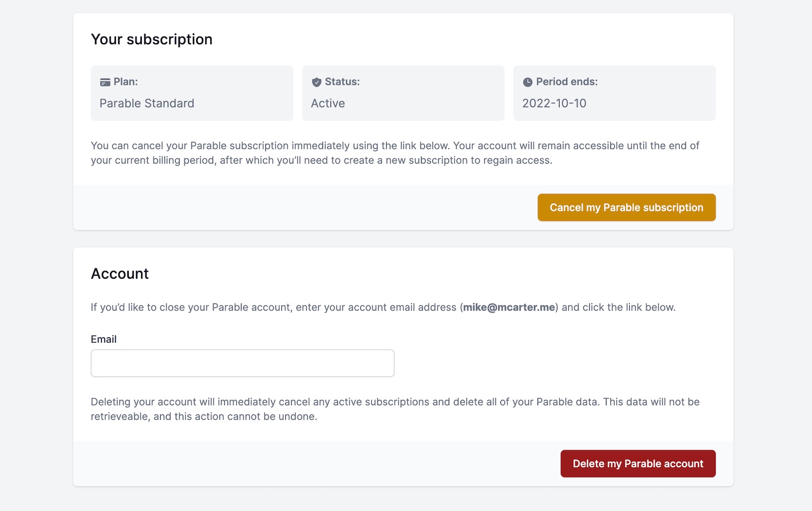Viewport: 812px width, 511px height.
Task: Click the Email field label
Action: tap(104, 339)
